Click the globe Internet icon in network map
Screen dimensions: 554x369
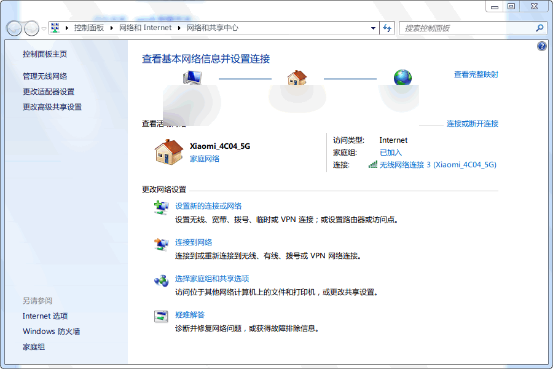click(403, 77)
